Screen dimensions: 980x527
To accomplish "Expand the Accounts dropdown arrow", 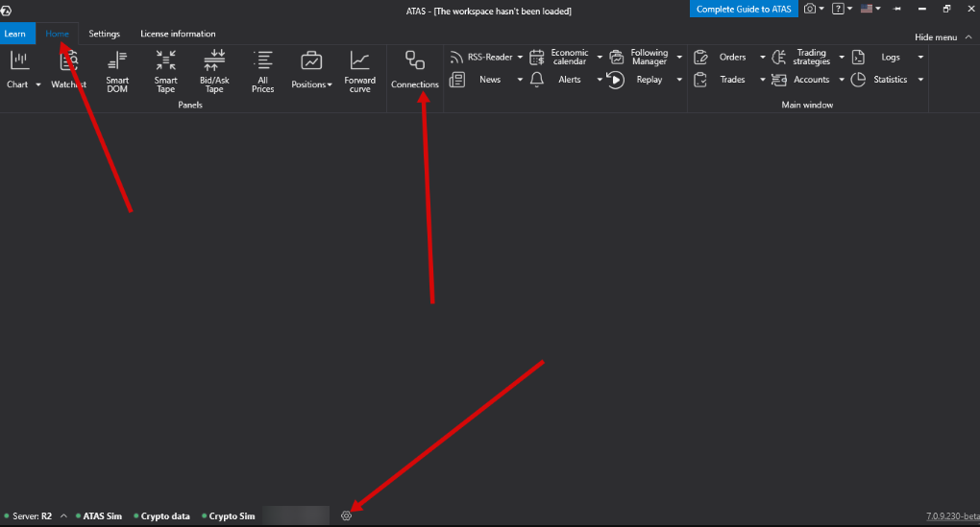I will click(842, 80).
